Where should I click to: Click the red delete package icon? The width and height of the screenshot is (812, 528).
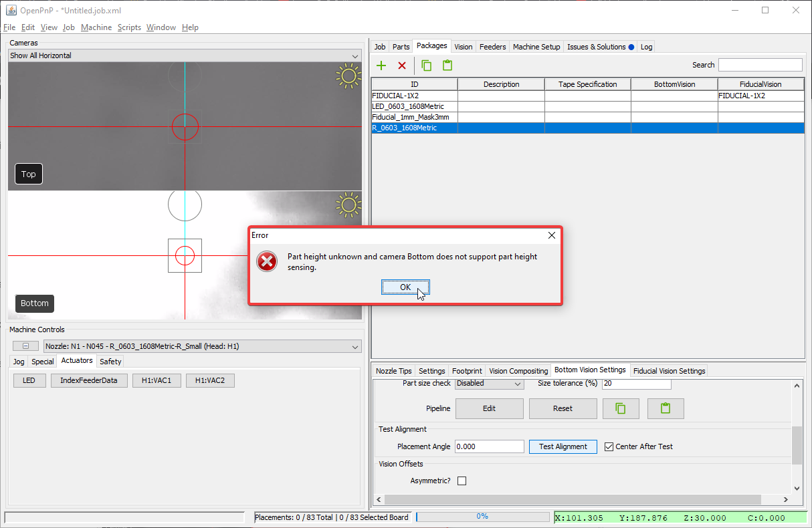[x=402, y=65]
